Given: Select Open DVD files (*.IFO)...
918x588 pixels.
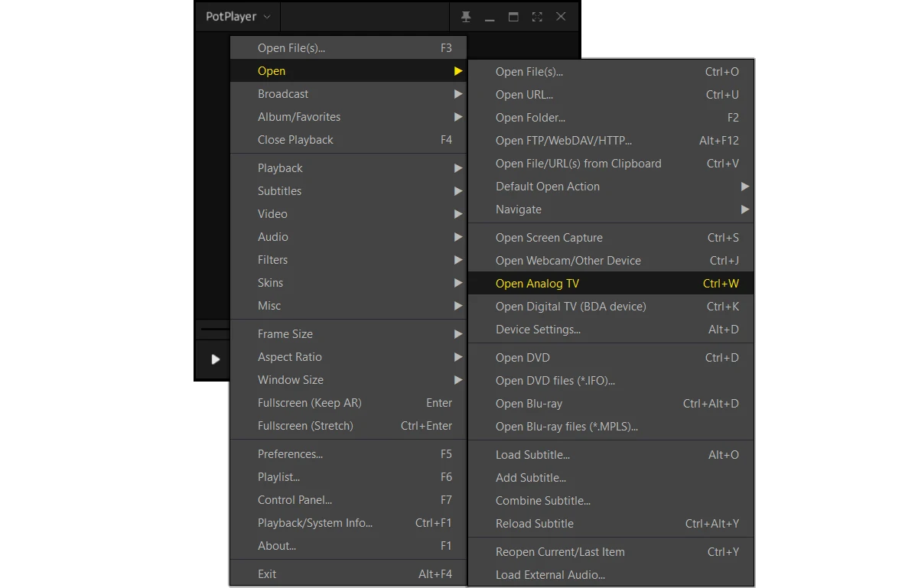Looking at the screenshot, I should click(x=610, y=381).
